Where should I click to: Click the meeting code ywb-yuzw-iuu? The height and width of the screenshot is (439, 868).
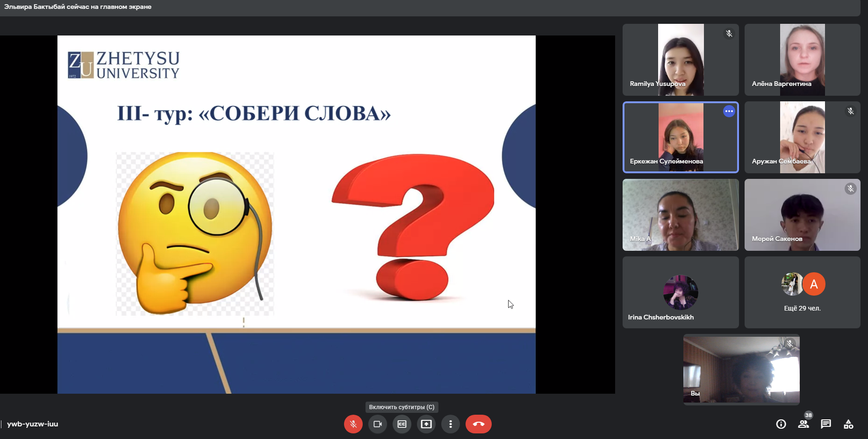33,424
